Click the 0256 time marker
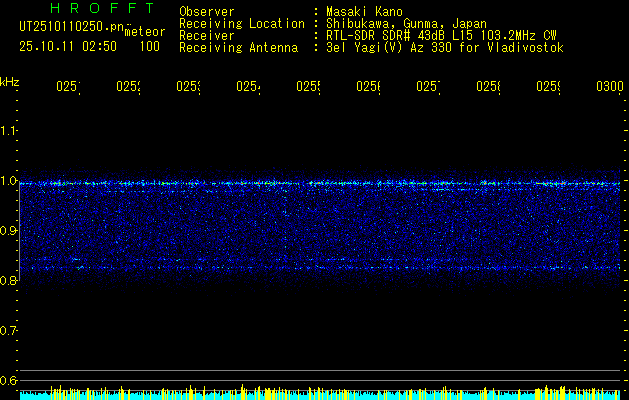Viewport: 629px width, 400px height. coord(369,87)
